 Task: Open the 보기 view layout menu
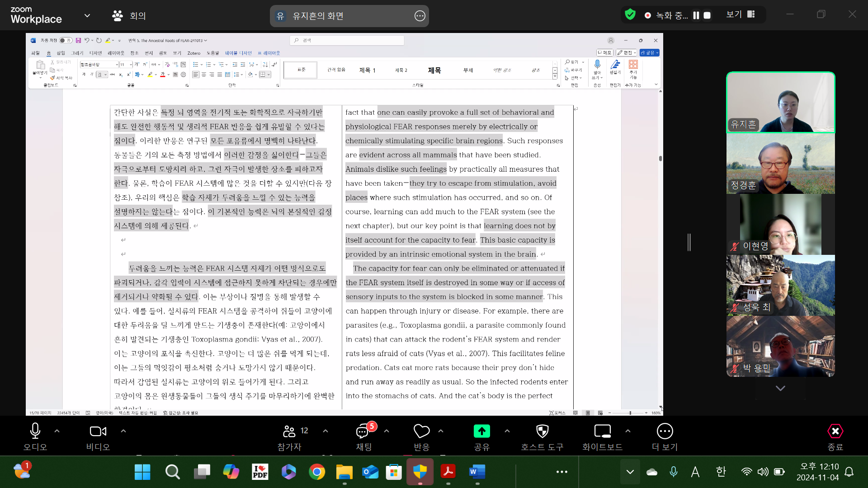(x=741, y=14)
